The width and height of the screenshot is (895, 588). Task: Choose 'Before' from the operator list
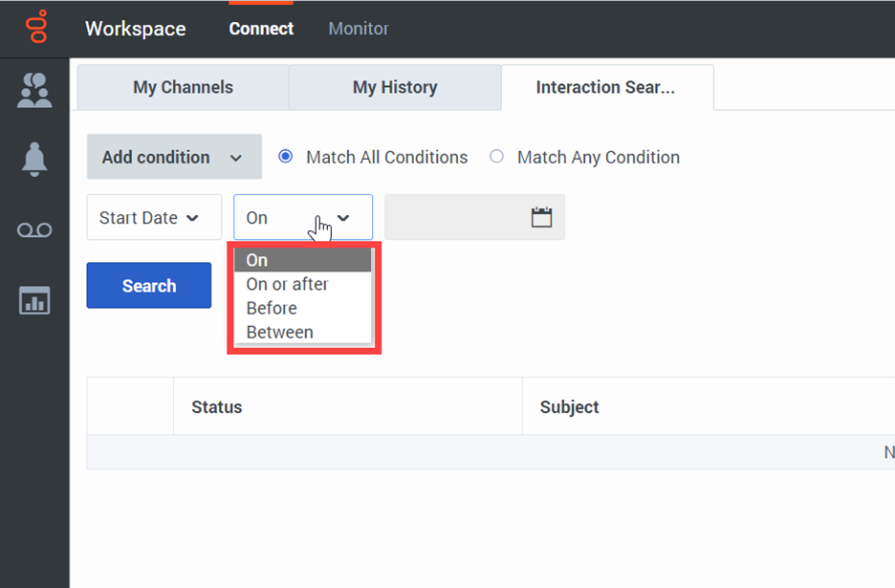coord(272,308)
